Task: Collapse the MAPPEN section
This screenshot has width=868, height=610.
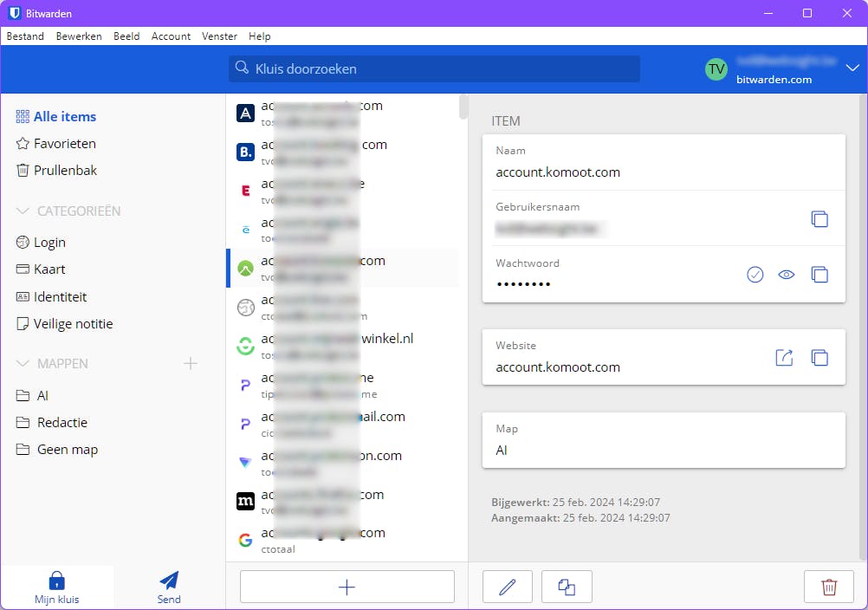Action: (x=23, y=364)
